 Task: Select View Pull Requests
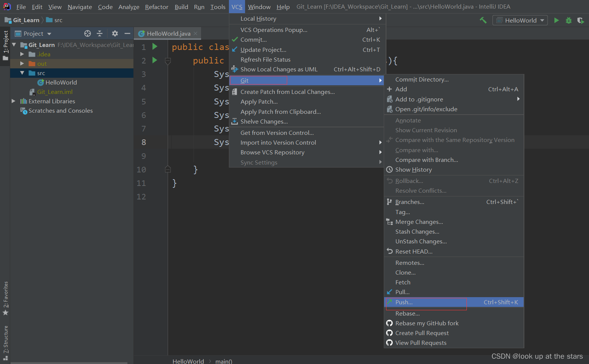pyautogui.click(x=454, y=343)
